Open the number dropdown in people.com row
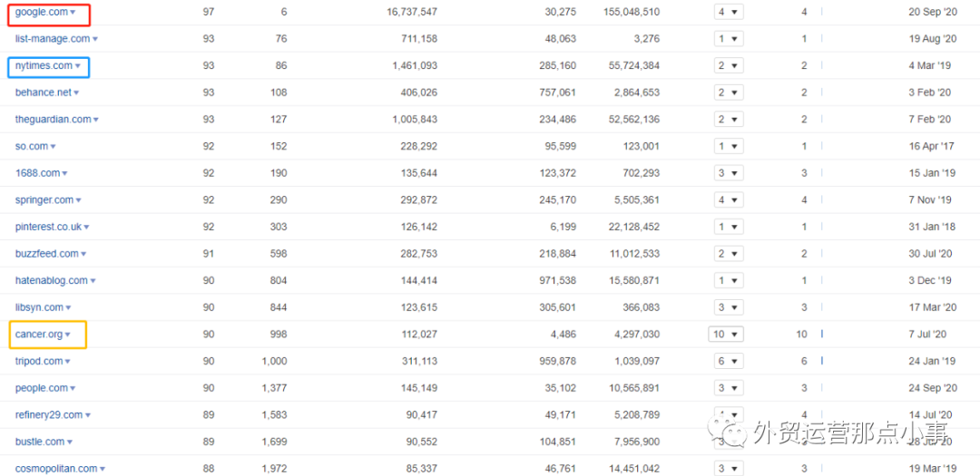This screenshot has height=476, width=980. [x=727, y=388]
